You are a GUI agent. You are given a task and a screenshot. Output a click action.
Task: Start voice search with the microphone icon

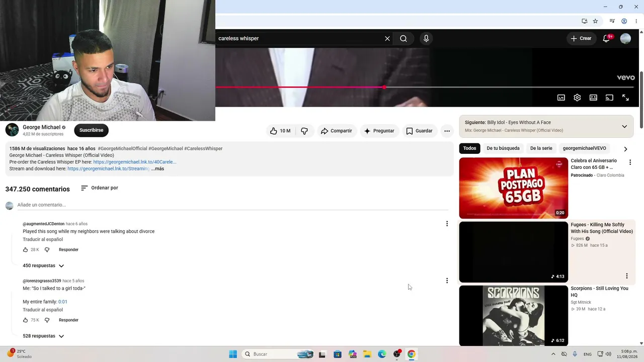pyautogui.click(x=426, y=38)
